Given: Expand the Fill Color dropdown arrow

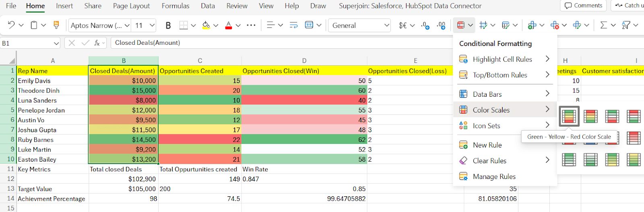Looking at the screenshot, I should 216,25.
